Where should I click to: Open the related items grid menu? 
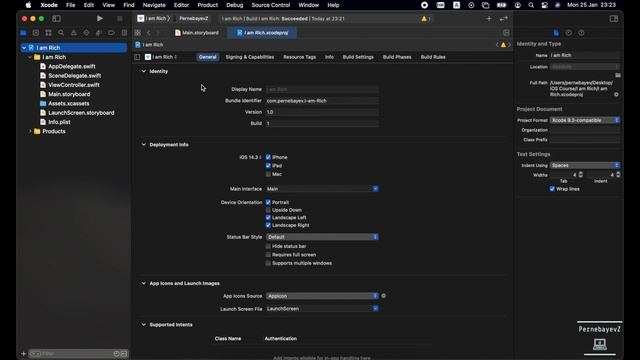point(138,33)
